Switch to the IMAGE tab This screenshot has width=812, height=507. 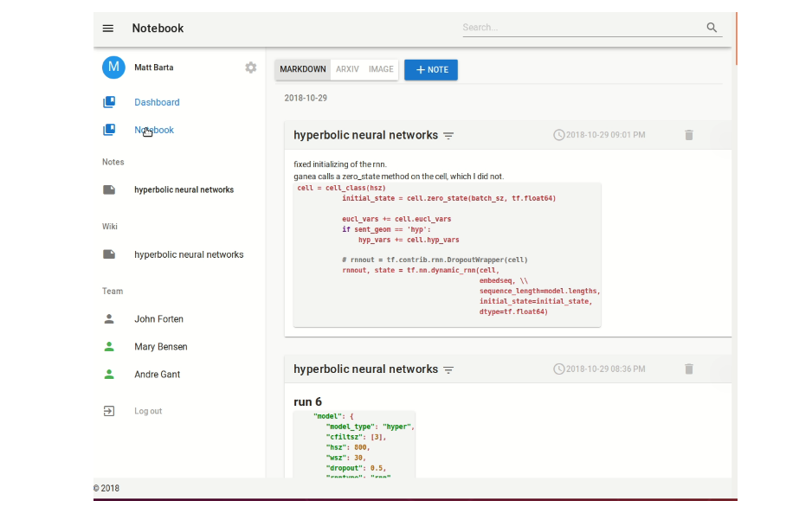pyautogui.click(x=381, y=69)
